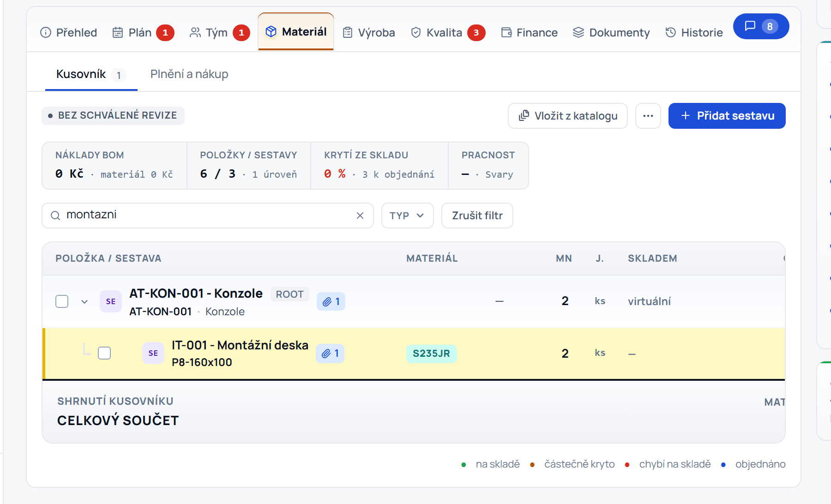This screenshot has width=831, height=504.
Task: Go to the Výroba tab
Action: [369, 32]
